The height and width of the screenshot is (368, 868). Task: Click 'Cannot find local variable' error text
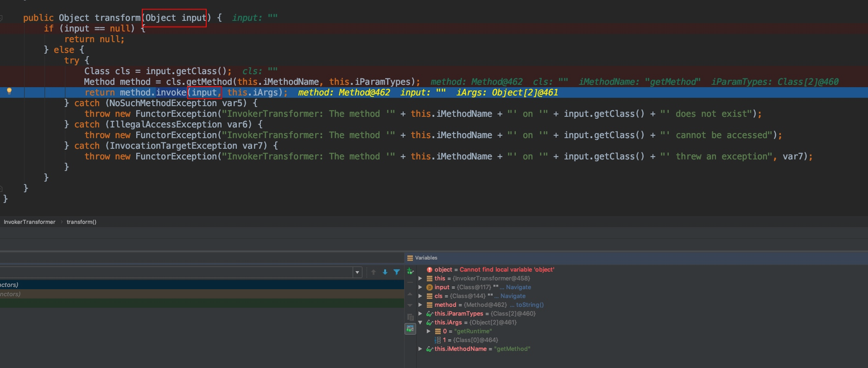[x=507, y=270]
